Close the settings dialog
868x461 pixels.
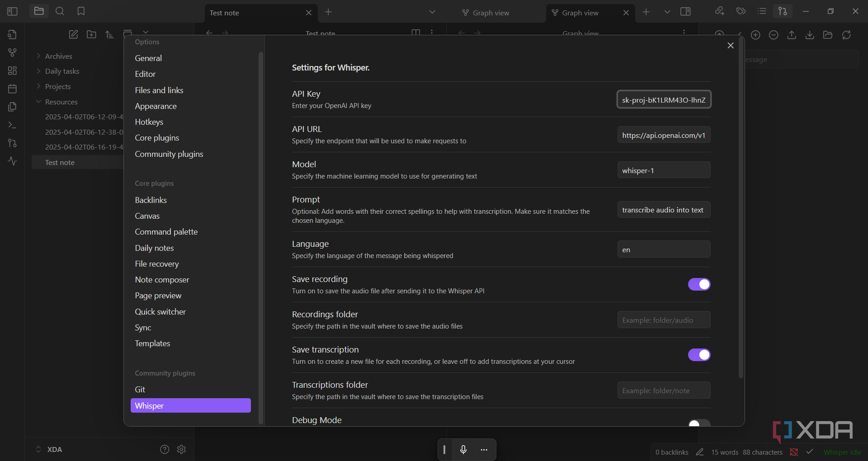tap(731, 46)
